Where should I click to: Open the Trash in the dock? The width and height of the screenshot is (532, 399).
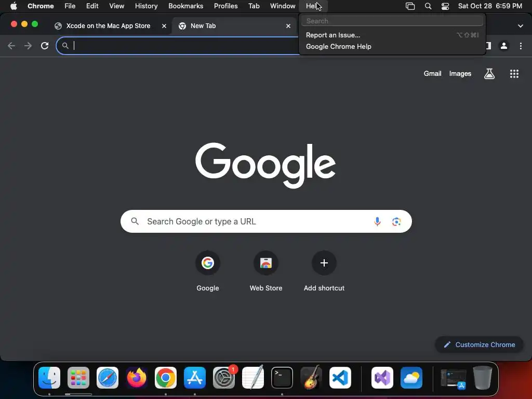point(483,378)
